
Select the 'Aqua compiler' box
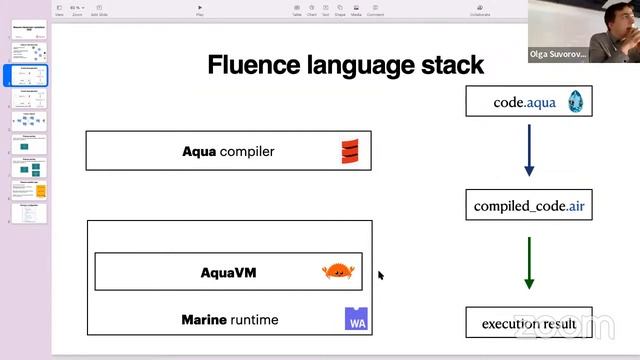coord(229,151)
